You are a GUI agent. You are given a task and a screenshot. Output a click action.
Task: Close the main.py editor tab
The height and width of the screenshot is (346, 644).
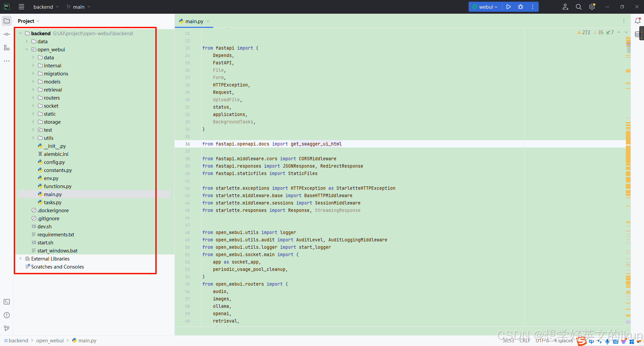208,21
